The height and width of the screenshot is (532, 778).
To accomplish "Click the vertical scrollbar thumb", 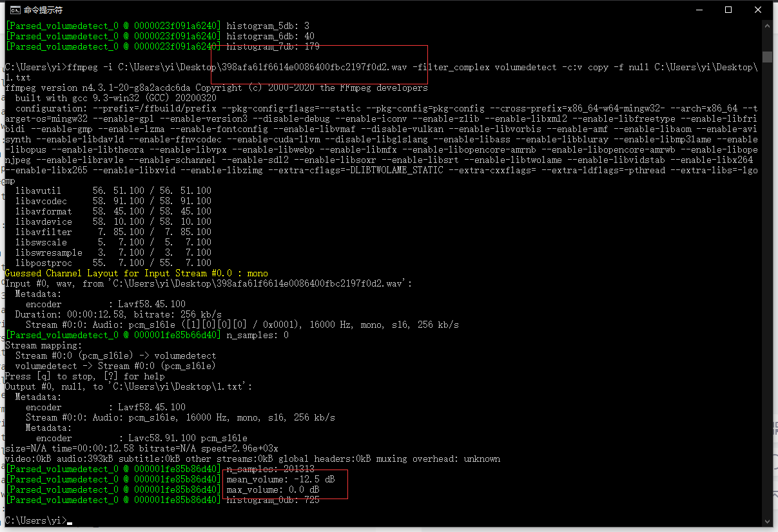I will click(766, 57).
